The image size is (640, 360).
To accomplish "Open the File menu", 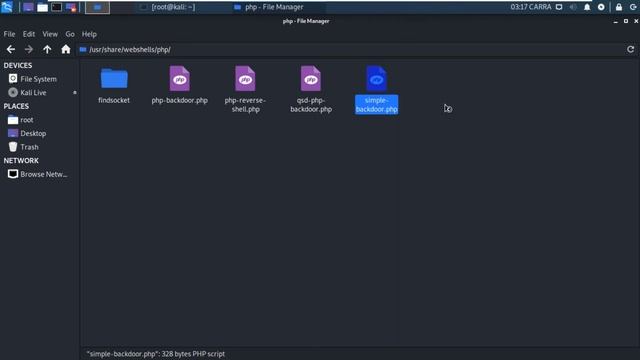I will pyautogui.click(x=9, y=34).
